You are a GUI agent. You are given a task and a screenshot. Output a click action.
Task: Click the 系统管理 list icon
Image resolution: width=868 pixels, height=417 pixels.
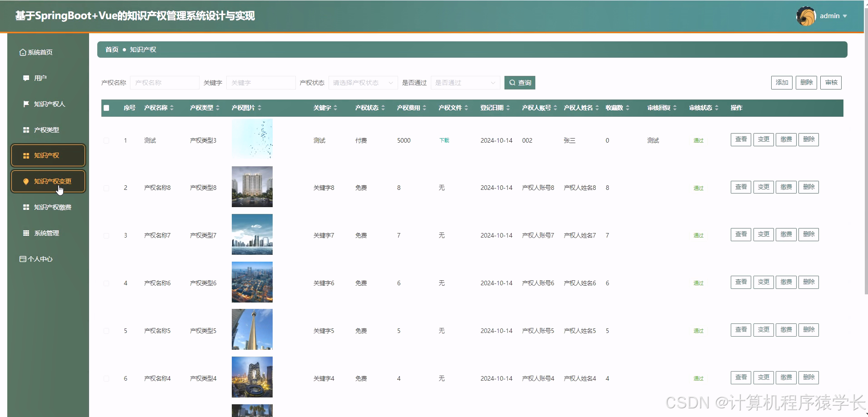point(25,233)
